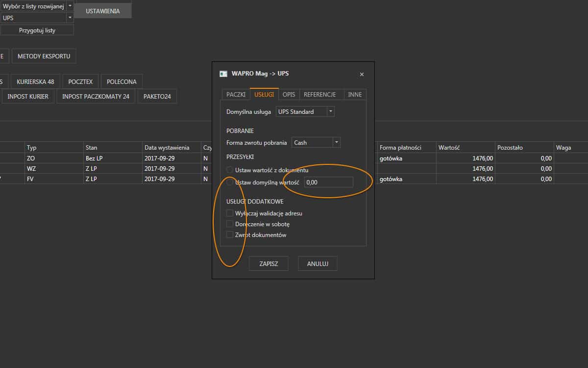Open METODY EKSPORTU
This screenshot has height=368, width=588.
(44, 56)
